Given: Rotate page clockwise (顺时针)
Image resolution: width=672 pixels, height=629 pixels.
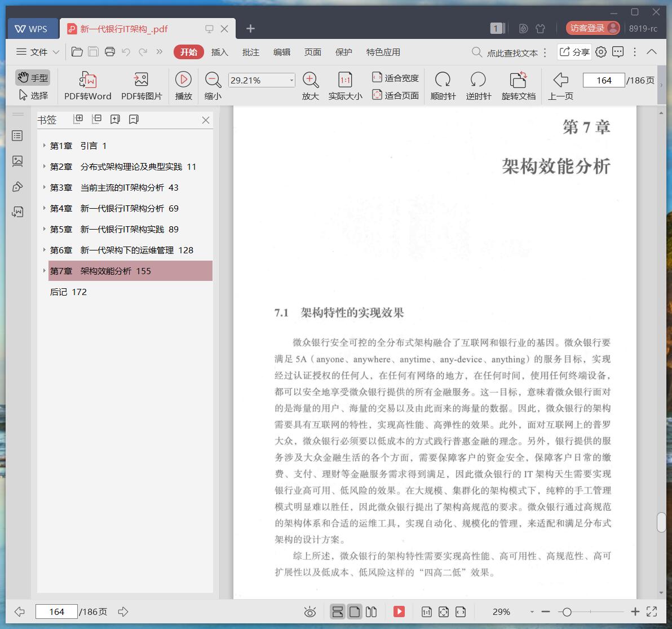Looking at the screenshot, I should (x=443, y=86).
